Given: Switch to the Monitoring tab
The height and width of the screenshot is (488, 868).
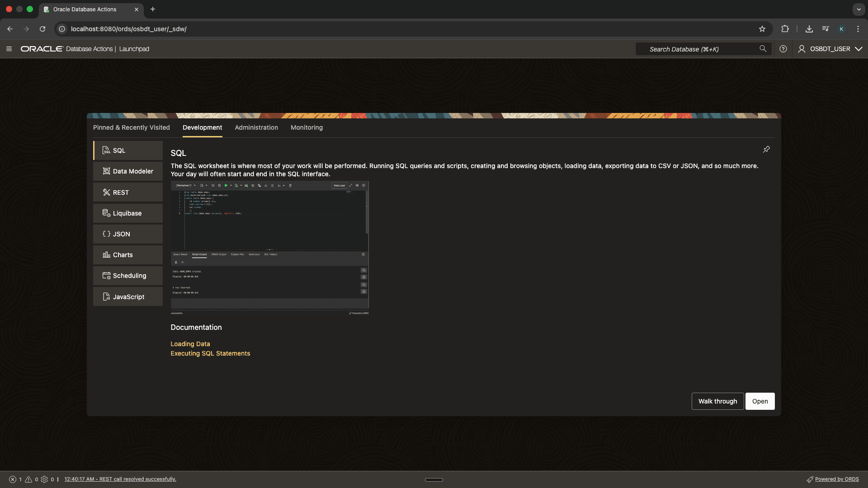Looking at the screenshot, I should [307, 127].
